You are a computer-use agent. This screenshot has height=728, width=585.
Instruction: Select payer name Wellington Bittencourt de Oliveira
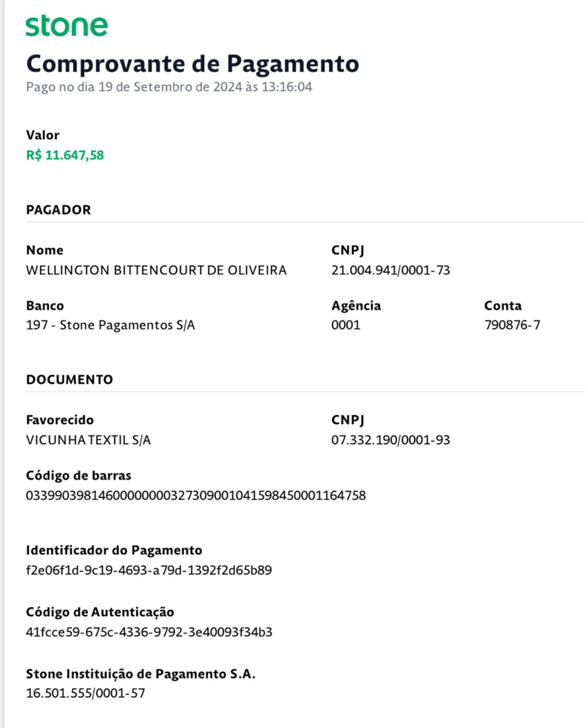pos(156,270)
